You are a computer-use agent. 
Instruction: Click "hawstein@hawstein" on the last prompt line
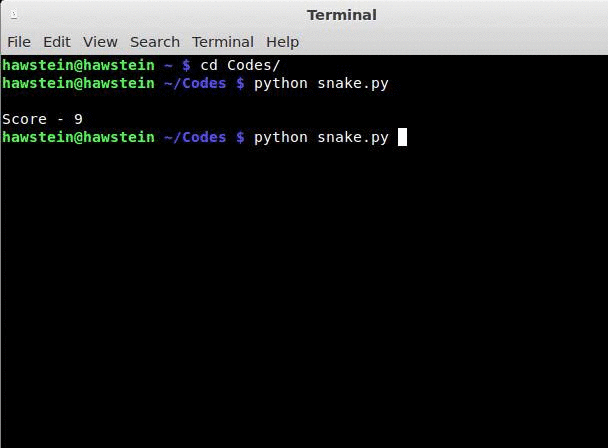tap(78, 137)
